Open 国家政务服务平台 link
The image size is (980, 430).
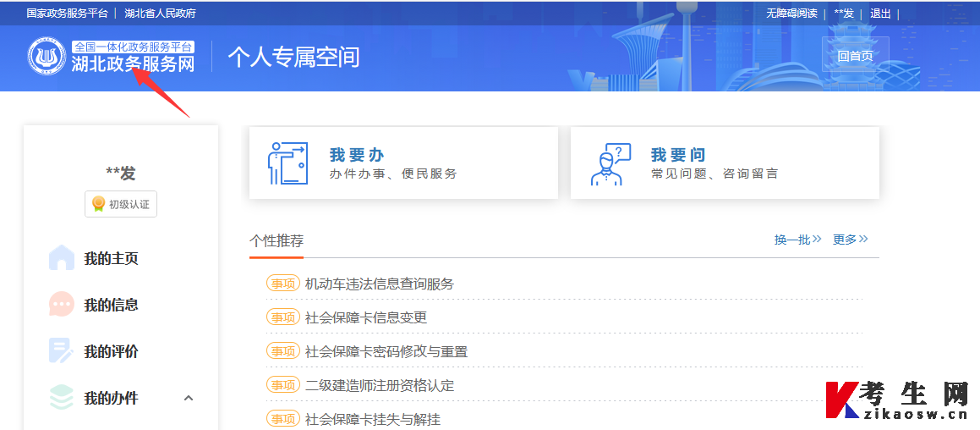[x=67, y=14]
